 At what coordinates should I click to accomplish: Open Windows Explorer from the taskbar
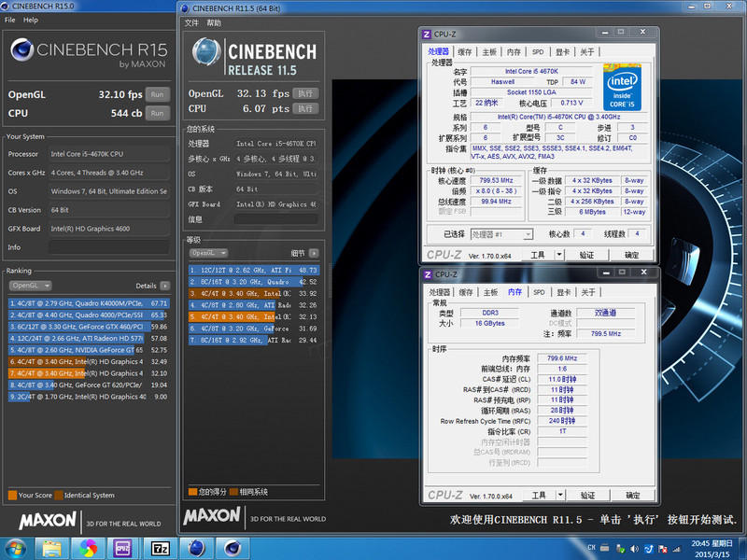pyautogui.click(x=51, y=547)
